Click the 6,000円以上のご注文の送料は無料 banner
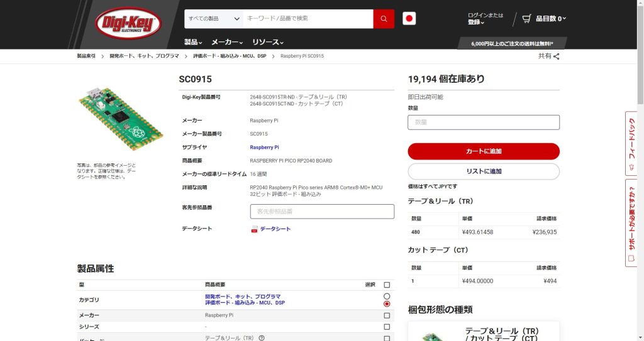The image size is (644, 341). (x=512, y=43)
